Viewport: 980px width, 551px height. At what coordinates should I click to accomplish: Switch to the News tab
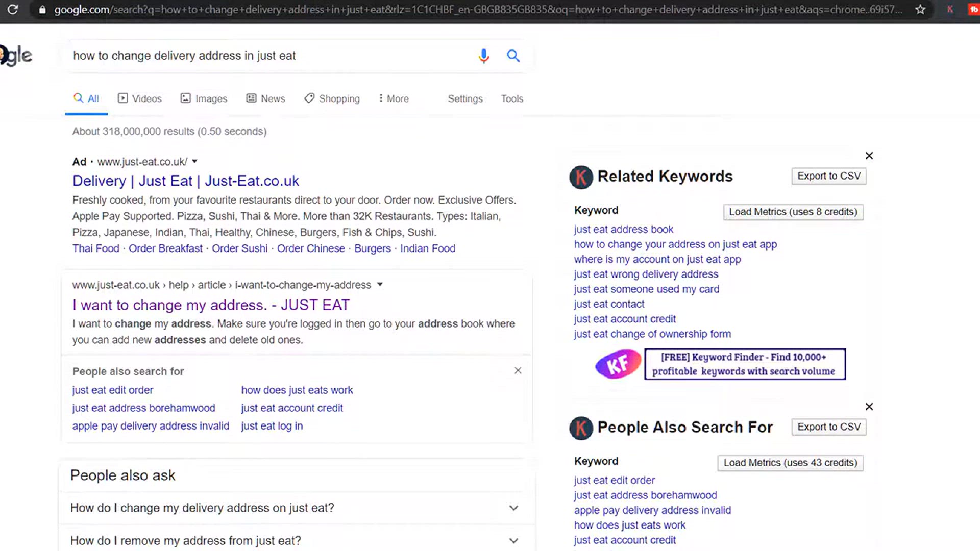265,98
